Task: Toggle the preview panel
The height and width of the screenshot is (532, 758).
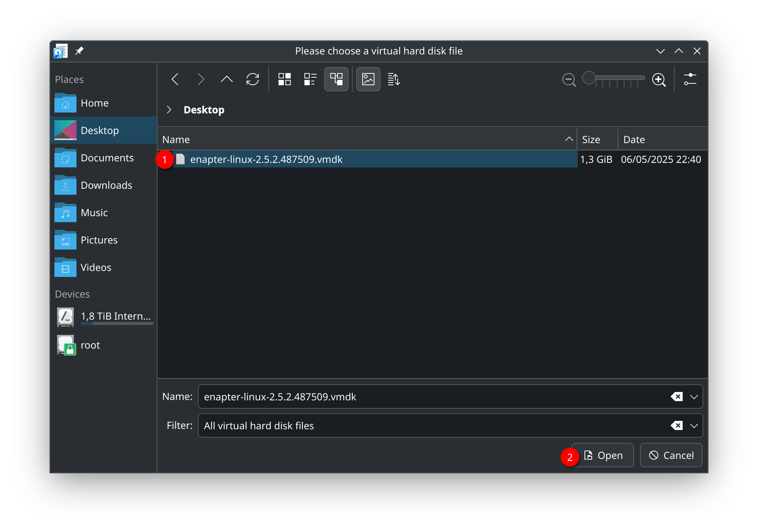Action: (368, 79)
